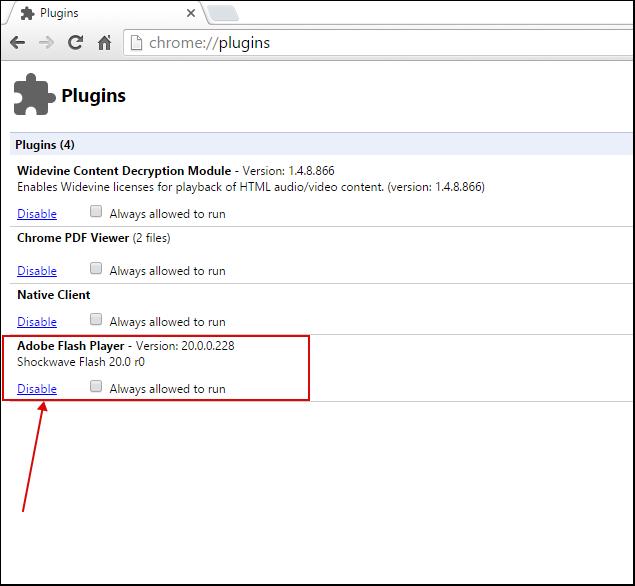The image size is (635, 586).
Task: Reload the plugins page
Action: coord(75,42)
